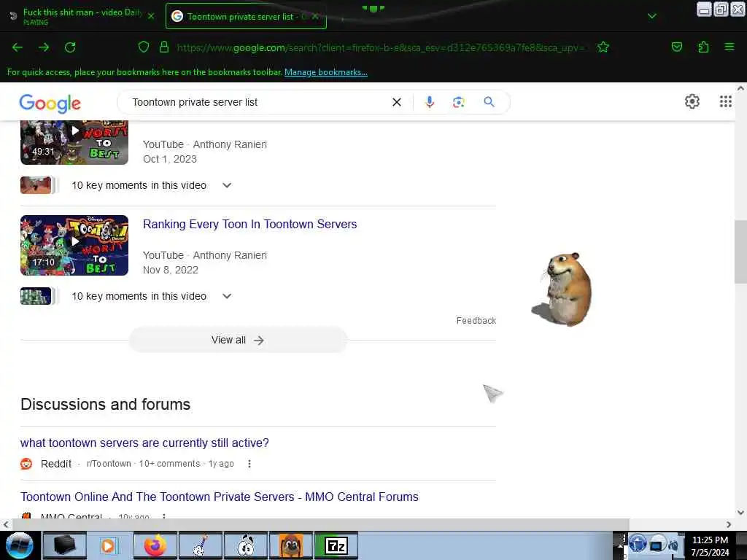Screen dimensions: 747x560
Task: Open Firefox from the taskbar
Action: (155, 545)
